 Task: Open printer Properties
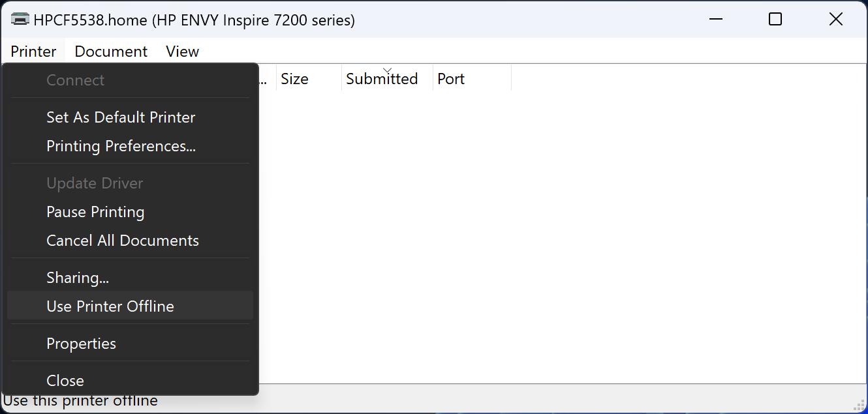pyautogui.click(x=81, y=343)
